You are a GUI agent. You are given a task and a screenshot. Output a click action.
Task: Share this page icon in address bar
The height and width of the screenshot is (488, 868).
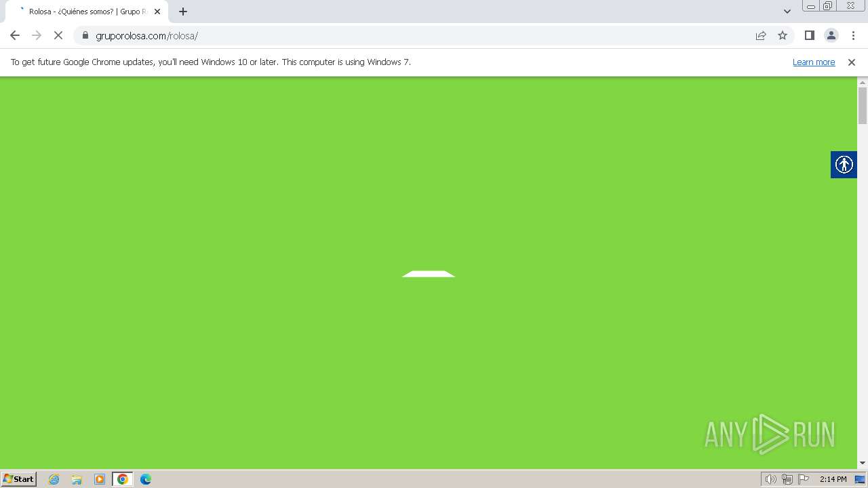[x=761, y=36]
